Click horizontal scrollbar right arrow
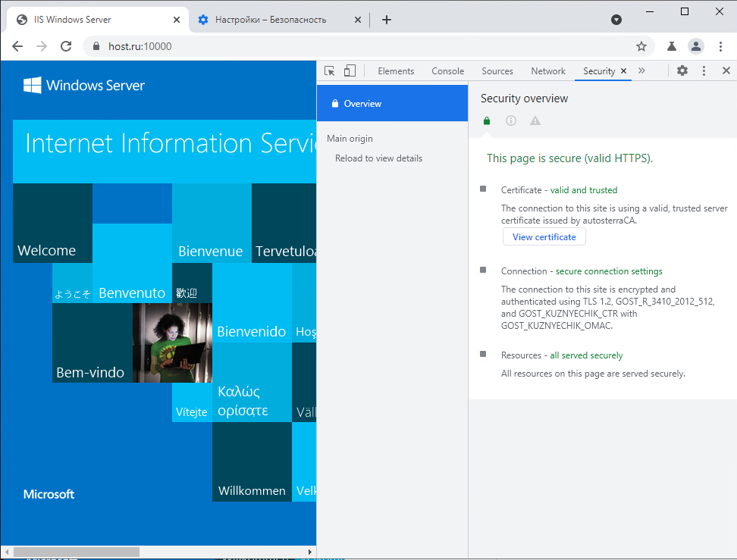 coord(310,552)
